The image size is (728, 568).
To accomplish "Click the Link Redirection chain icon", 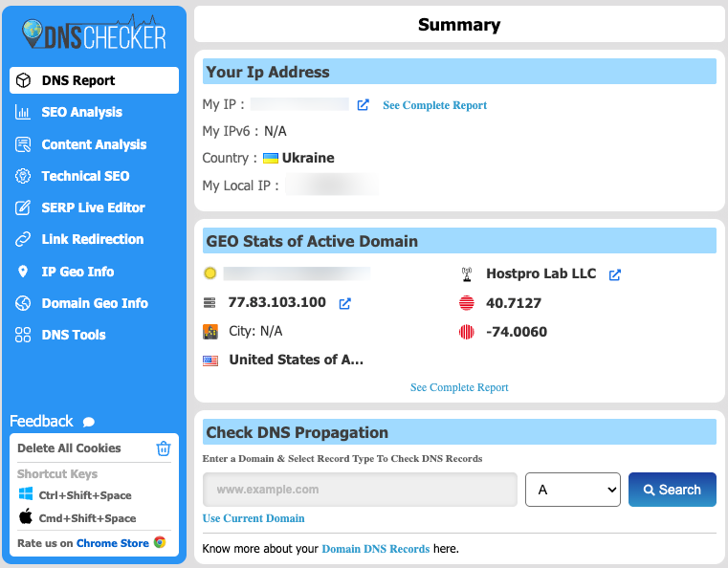I will [23, 239].
